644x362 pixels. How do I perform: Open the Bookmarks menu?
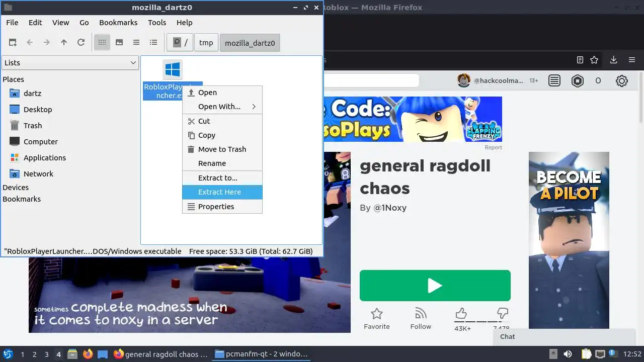click(x=118, y=23)
